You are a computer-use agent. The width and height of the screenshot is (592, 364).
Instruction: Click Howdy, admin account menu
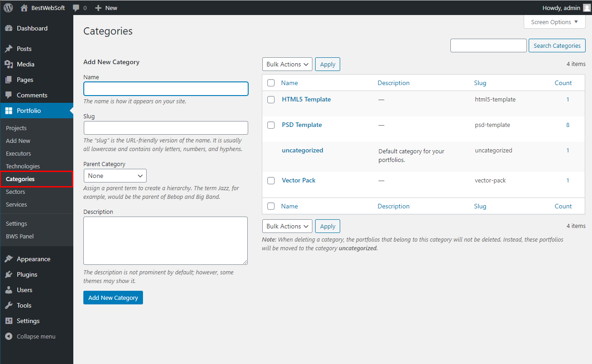[566, 8]
